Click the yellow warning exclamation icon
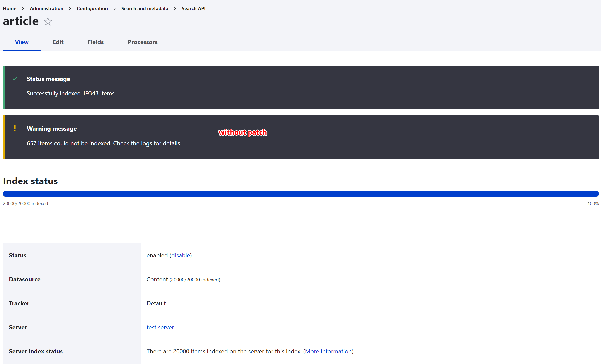This screenshot has width=601, height=364. [x=15, y=128]
